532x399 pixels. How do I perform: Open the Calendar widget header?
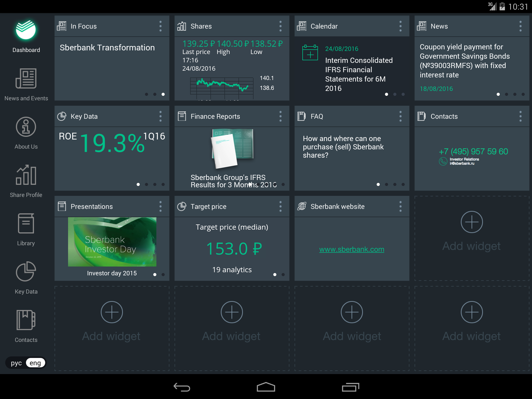point(324,26)
